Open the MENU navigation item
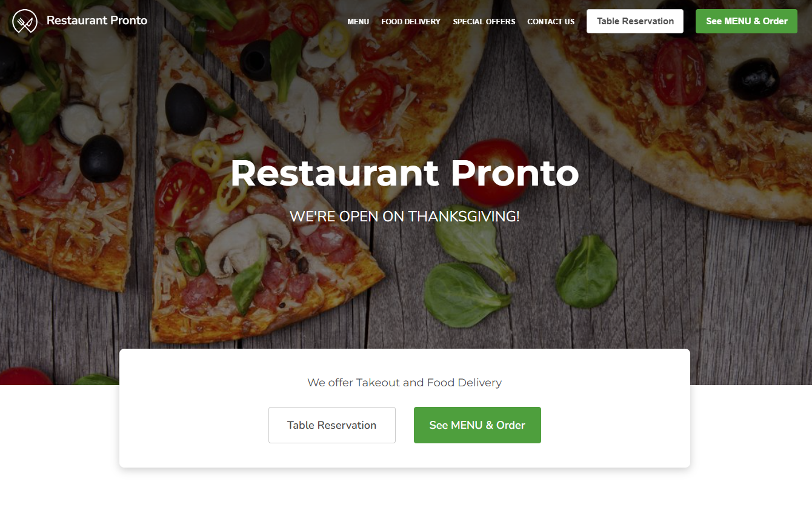 [x=358, y=21]
